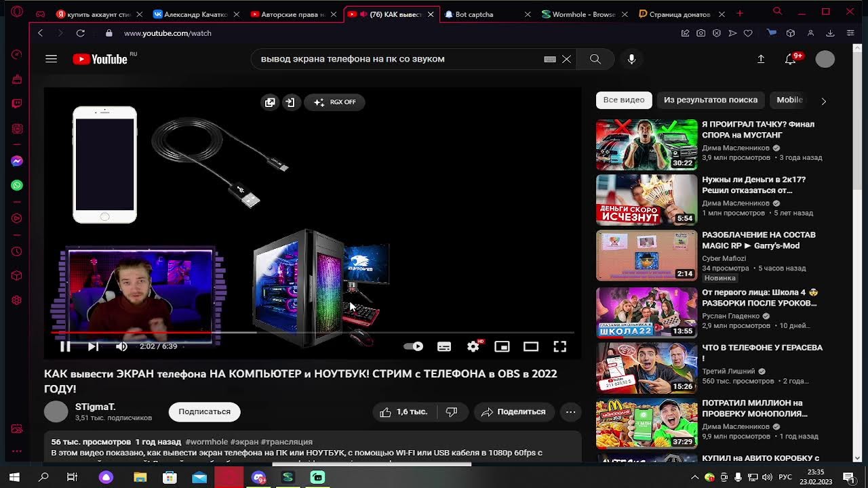Open a new tab with plus

point(740,13)
